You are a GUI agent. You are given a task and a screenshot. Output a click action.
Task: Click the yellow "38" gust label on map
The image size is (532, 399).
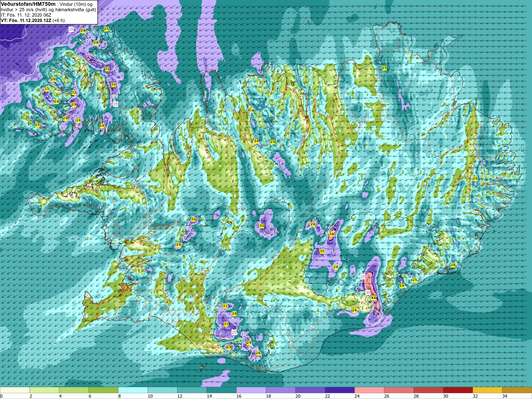point(332,234)
